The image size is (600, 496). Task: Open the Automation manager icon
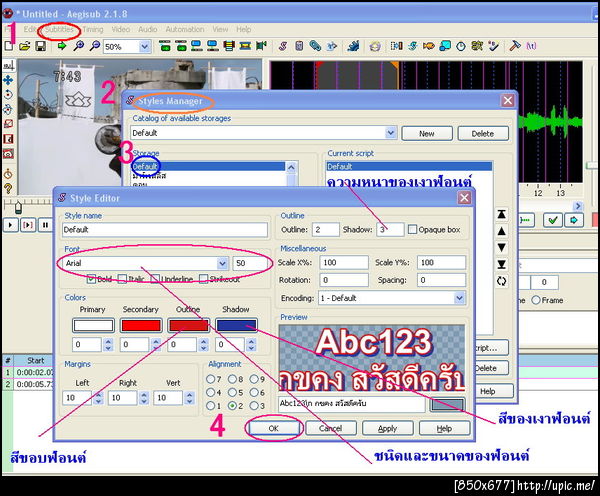[353, 46]
